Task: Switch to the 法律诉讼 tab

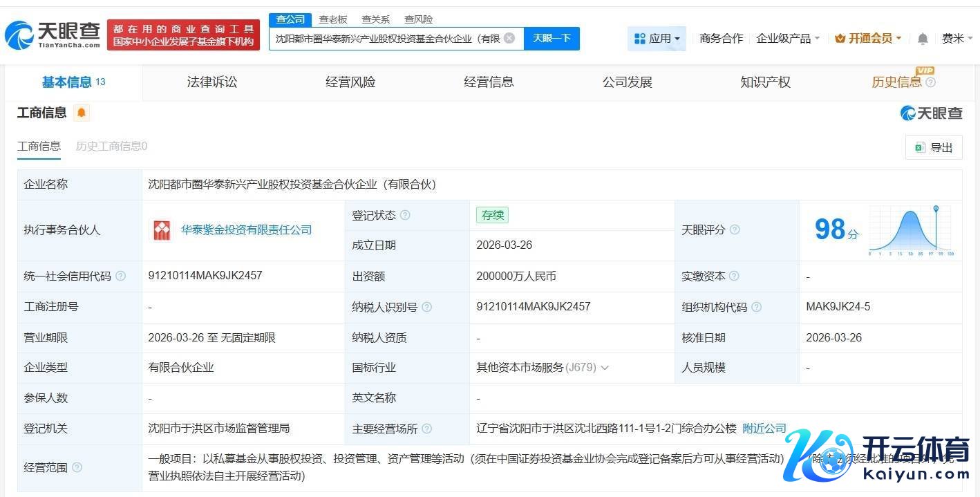Action: (212, 82)
